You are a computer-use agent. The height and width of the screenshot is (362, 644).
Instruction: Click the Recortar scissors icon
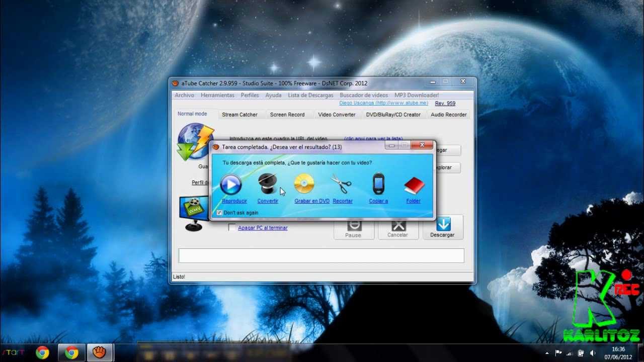click(341, 184)
